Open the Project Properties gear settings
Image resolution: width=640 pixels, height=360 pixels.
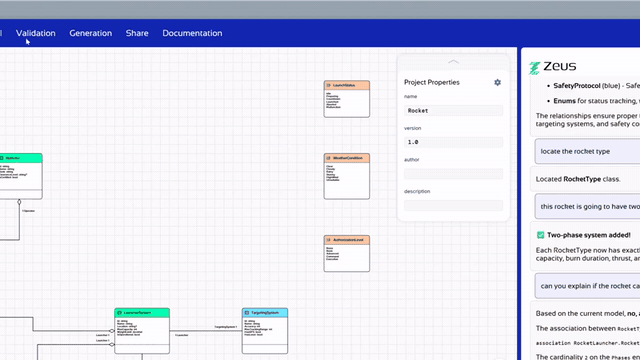(497, 82)
